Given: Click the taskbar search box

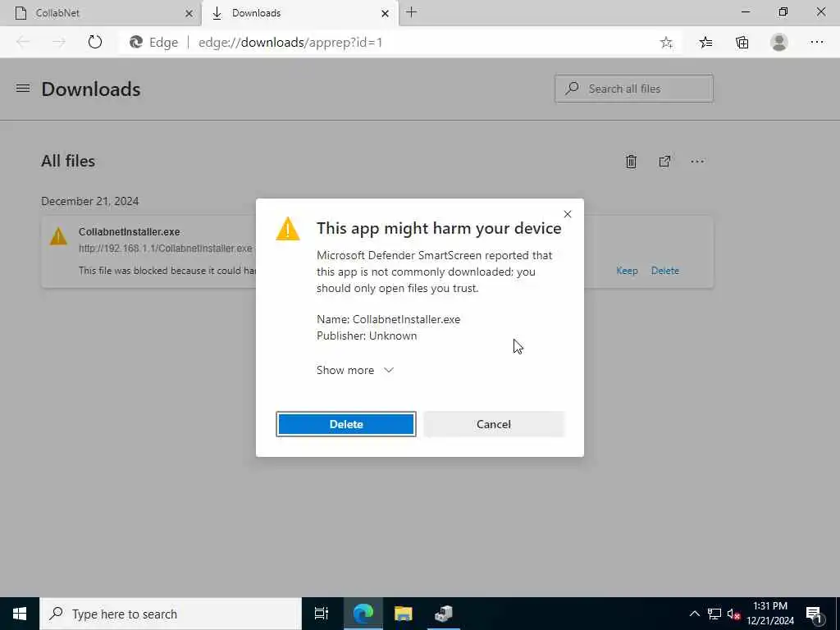Looking at the screenshot, I should point(171,614).
